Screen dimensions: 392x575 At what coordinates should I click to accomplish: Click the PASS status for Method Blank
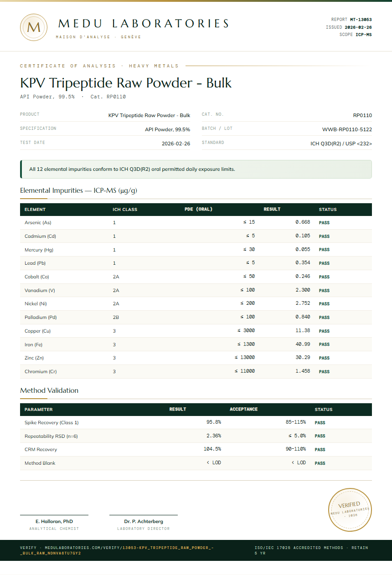(x=320, y=463)
